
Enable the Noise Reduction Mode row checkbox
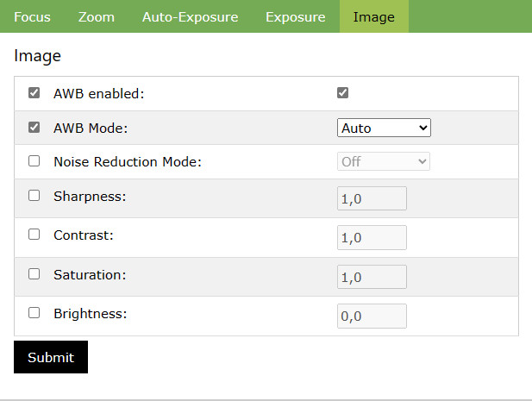tap(34, 161)
